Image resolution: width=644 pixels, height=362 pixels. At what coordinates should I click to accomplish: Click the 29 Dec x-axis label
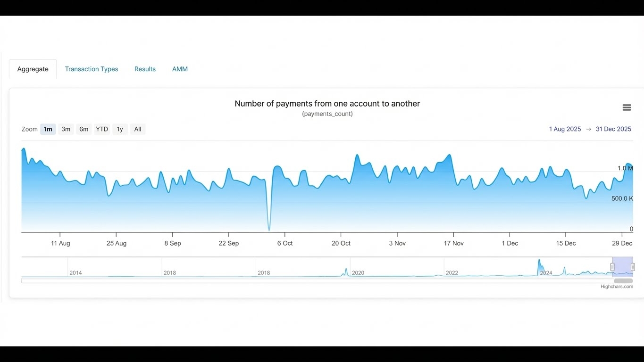(622, 243)
